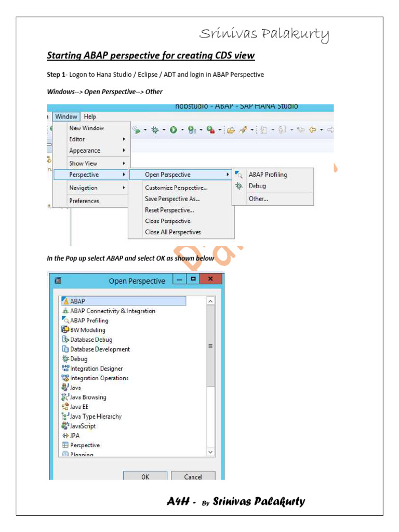Click the open folder toolbar icon

[231, 130]
